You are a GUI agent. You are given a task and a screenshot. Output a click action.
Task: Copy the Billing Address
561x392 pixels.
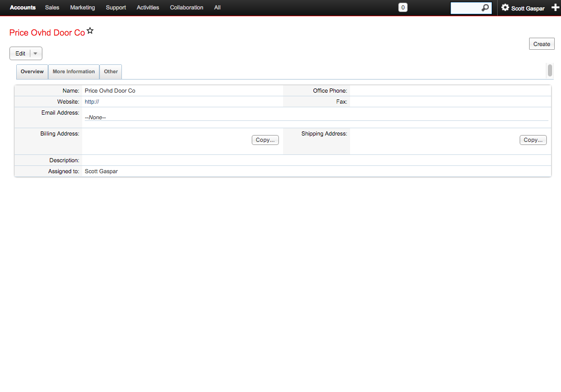(x=265, y=140)
